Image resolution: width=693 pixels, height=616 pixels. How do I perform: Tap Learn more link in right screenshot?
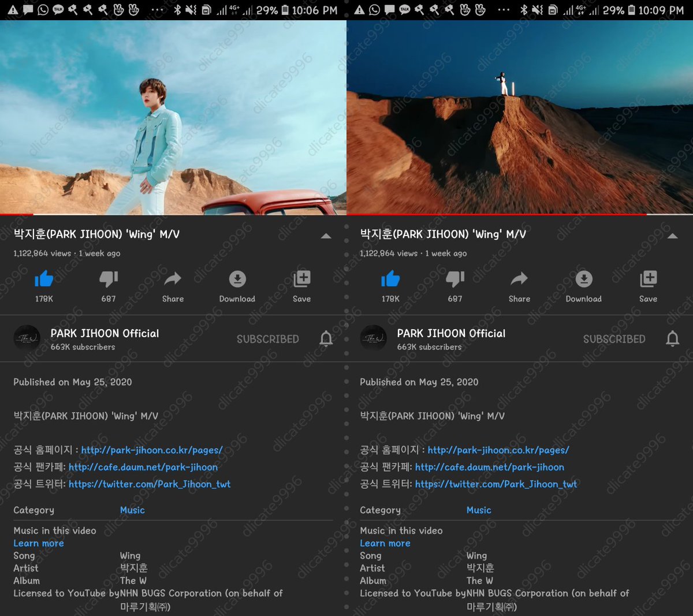(x=385, y=543)
